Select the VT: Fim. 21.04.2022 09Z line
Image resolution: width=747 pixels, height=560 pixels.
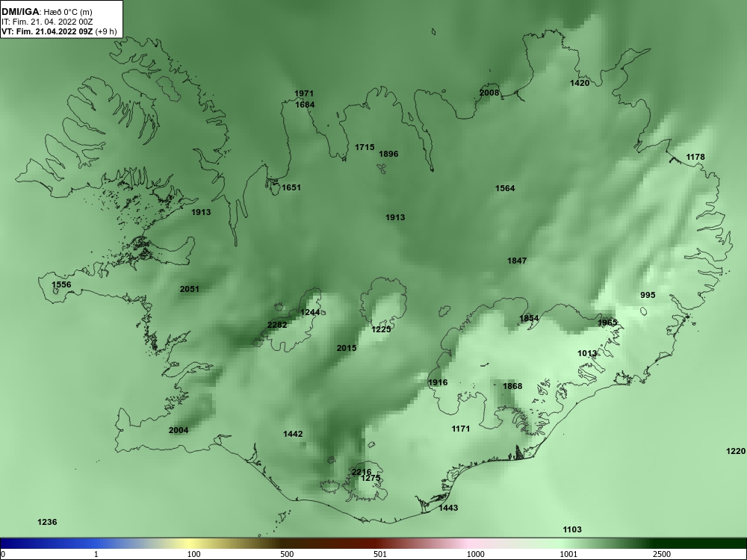pyautogui.click(x=58, y=32)
